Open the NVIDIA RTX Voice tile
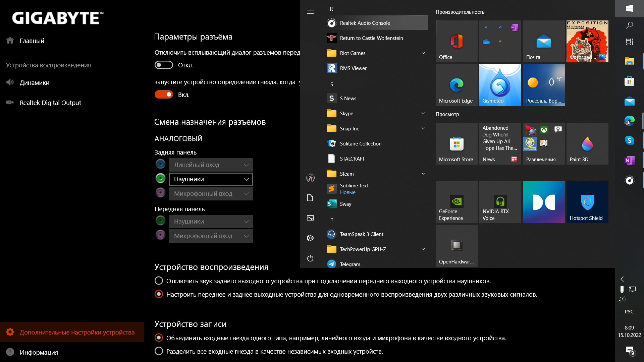This screenshot has width=644, height=362. [500, 202]
